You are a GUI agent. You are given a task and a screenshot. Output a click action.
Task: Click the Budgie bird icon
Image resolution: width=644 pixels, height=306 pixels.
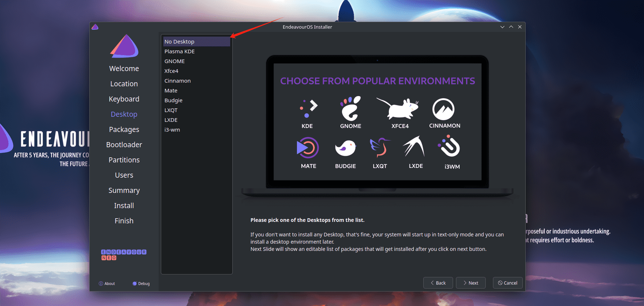pyautogui.click(x=345, y=148)
